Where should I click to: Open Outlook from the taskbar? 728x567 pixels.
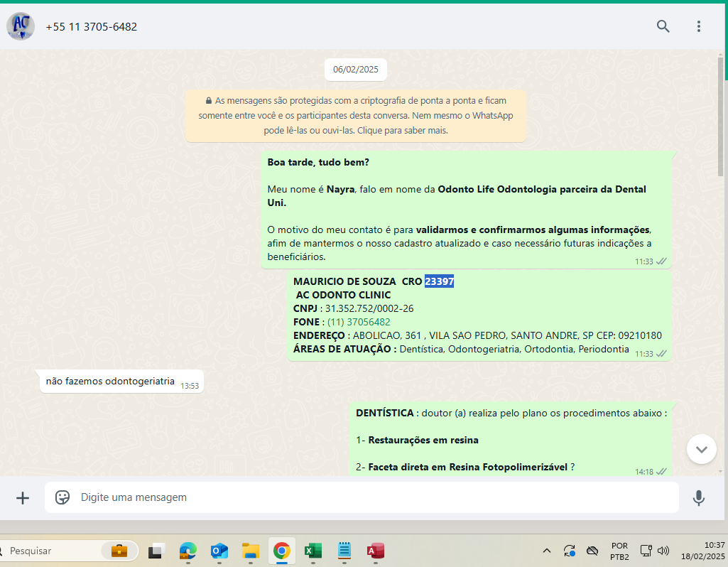point(219,551)
